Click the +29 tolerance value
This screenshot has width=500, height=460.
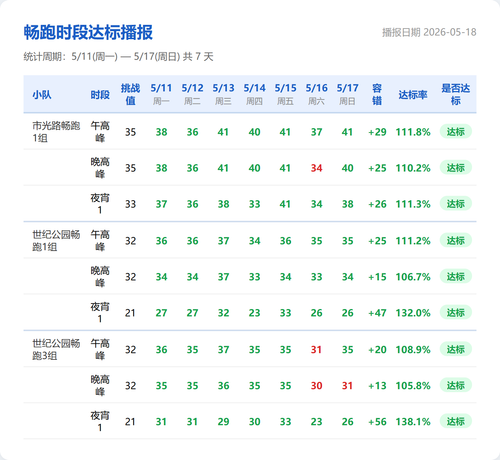[x=377, y=132]
